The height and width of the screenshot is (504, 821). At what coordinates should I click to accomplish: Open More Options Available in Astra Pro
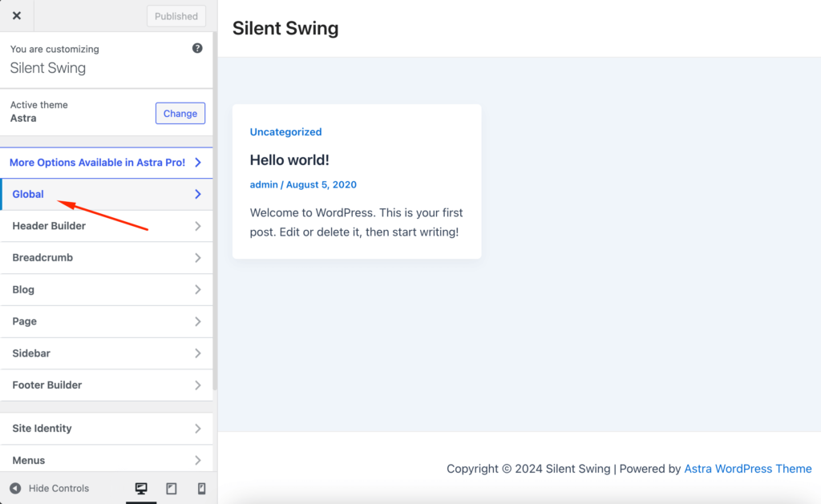(x=107, y=163)
